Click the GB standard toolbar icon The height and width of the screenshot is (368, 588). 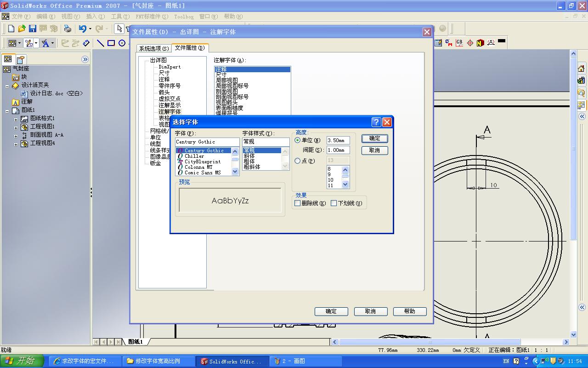tap(459, 43)
